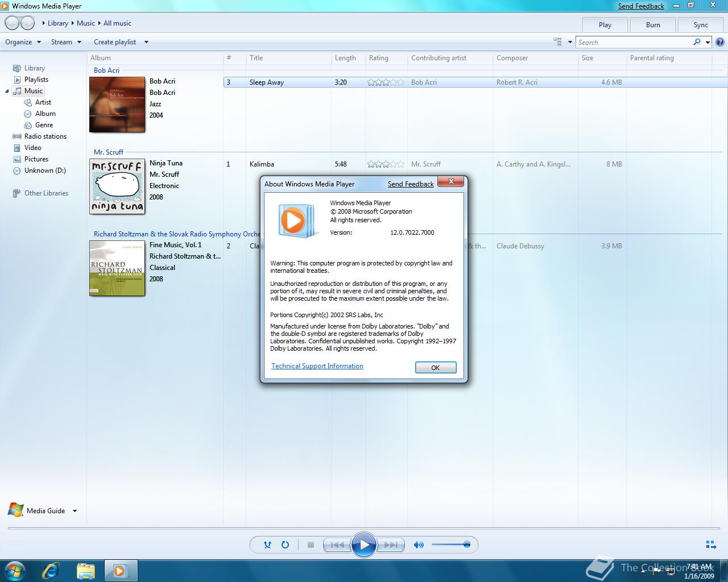Select the Album view icon
Image resolution: width=728 pixels, height=582 pixels.
click(28, 114)
